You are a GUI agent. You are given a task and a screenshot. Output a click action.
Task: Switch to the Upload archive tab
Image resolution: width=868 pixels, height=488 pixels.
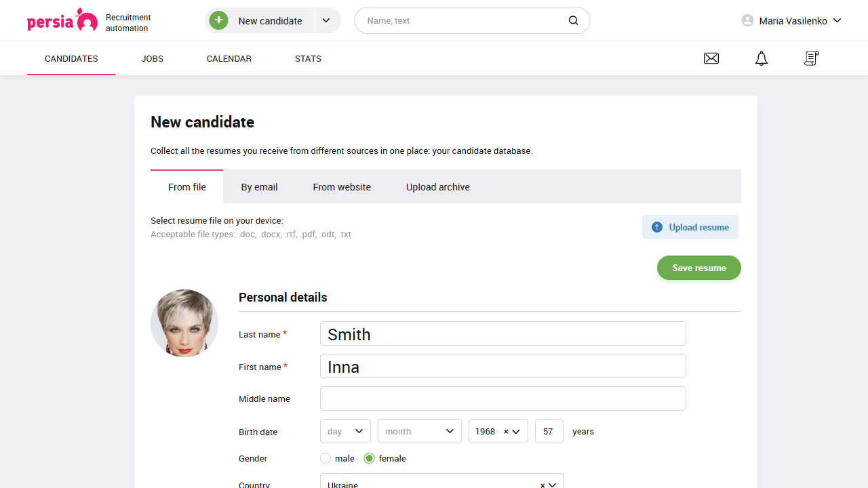pyautogui.click(x=437, y=186)
